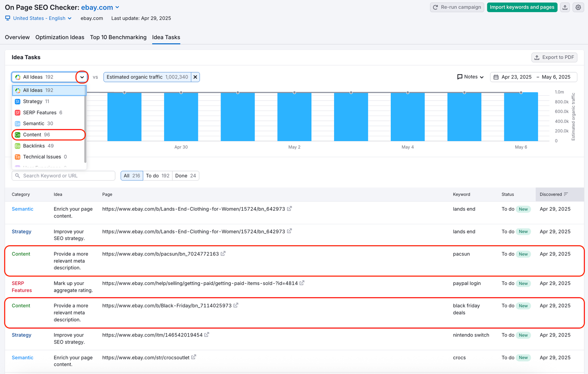Click the export icon next to Import keywords button

click(564, 7)
